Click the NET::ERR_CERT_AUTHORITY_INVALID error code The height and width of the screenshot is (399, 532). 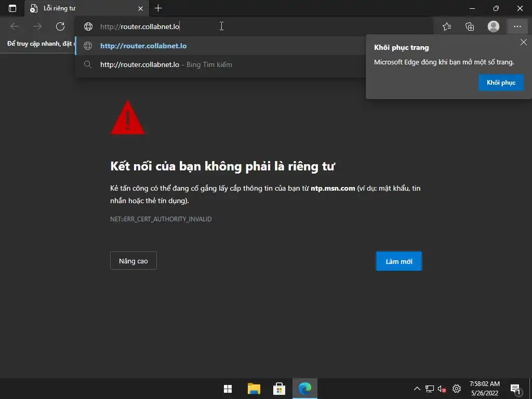point(161,219)
